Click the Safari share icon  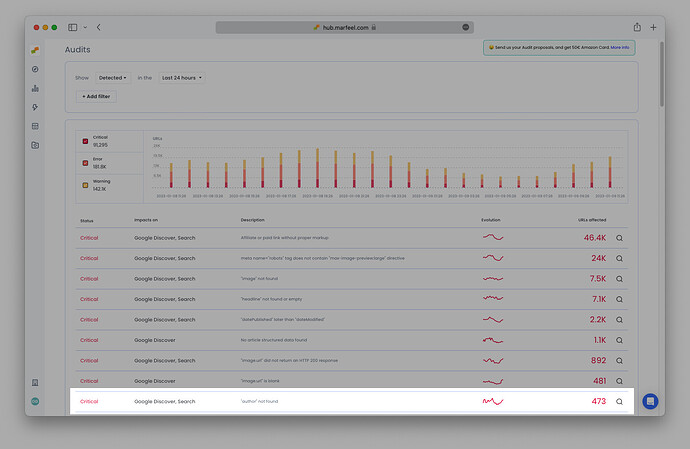[637, 27]
